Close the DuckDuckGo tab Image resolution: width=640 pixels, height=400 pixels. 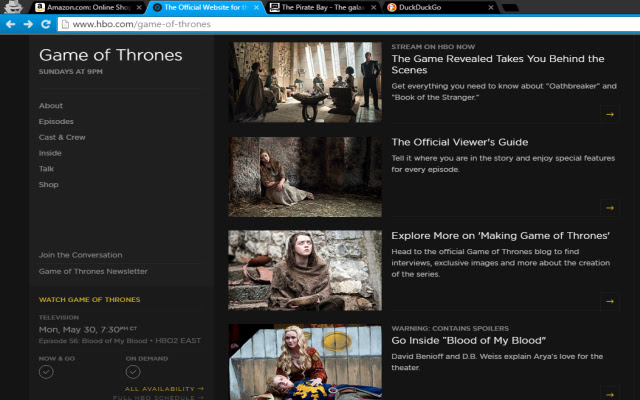pos(491,7)
